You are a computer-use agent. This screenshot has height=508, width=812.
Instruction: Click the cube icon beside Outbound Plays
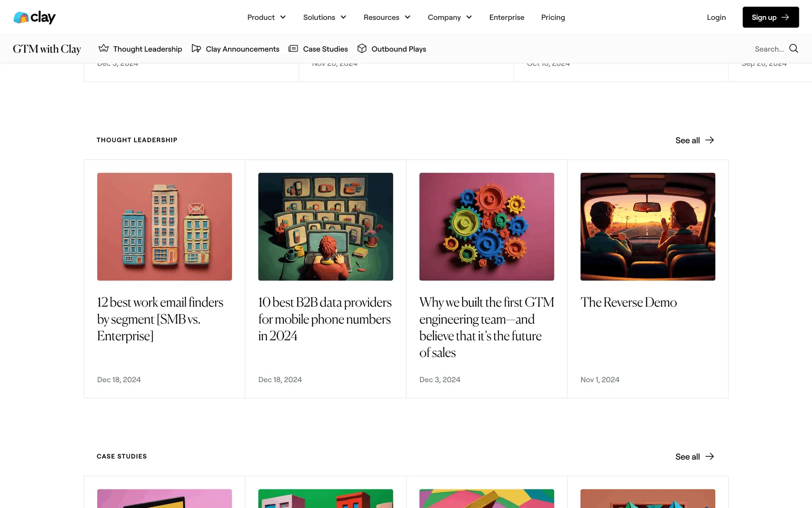362,49
